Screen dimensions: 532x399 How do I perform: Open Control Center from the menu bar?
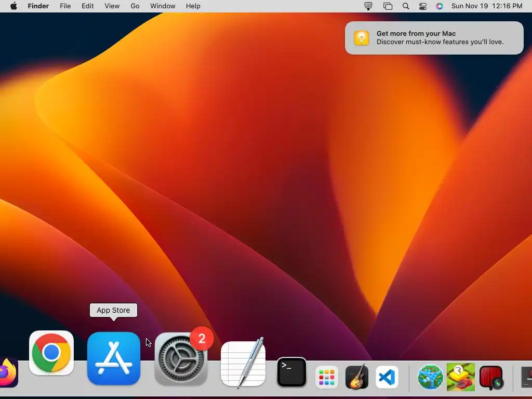tap(423, 6)
